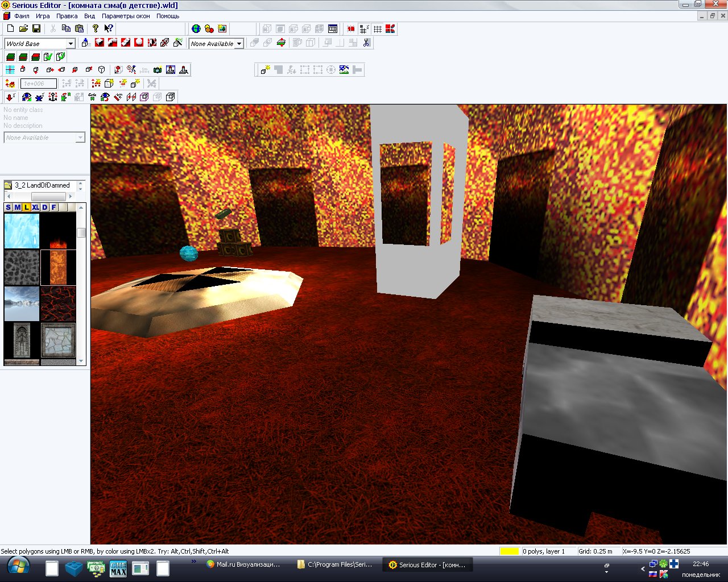Click the first green stacked-layers icon
The image size is (728, 582).
(x=10, y=56)
